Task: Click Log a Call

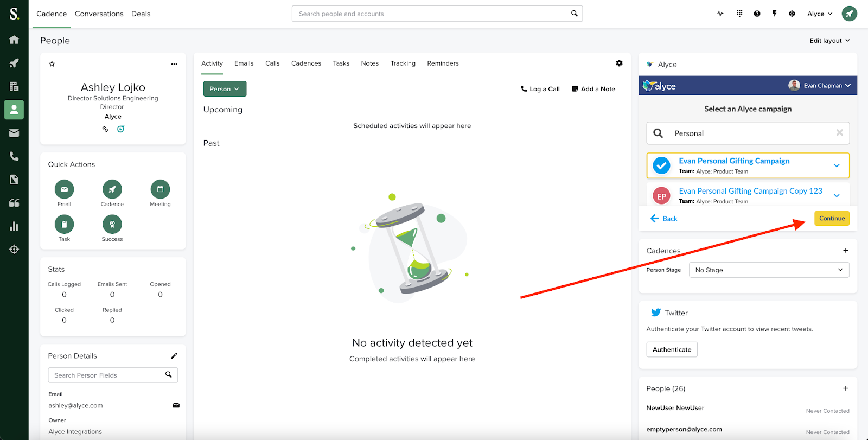Action: pyautogui.click(x=540, y=89)
